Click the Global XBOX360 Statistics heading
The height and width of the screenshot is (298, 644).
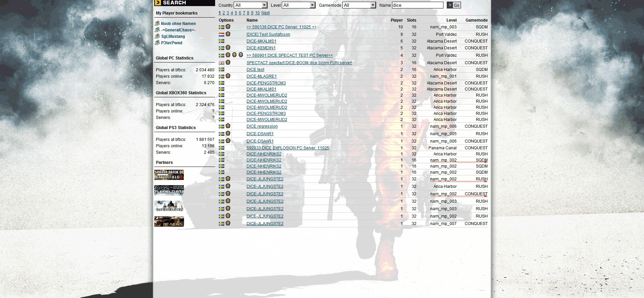click(181, 93)
